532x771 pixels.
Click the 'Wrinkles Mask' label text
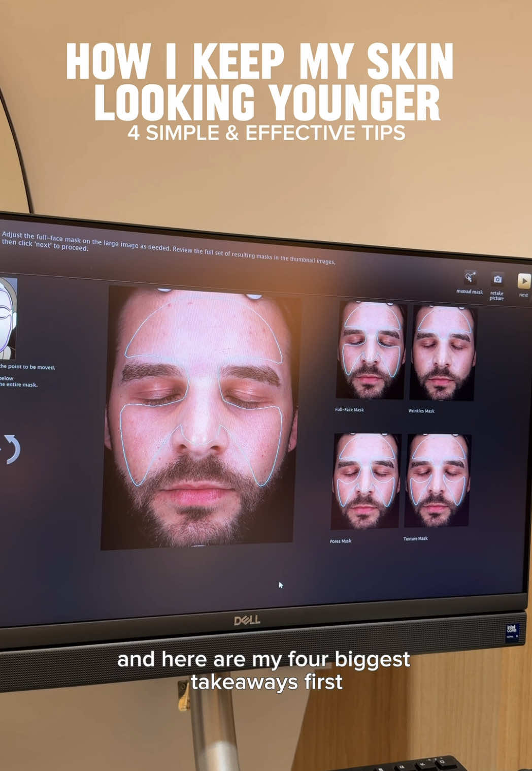coord(421,411)
